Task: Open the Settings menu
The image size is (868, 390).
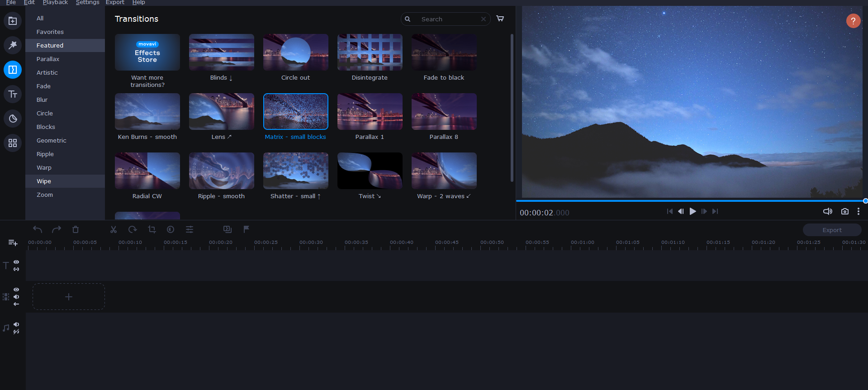Action: coord(87,2)
